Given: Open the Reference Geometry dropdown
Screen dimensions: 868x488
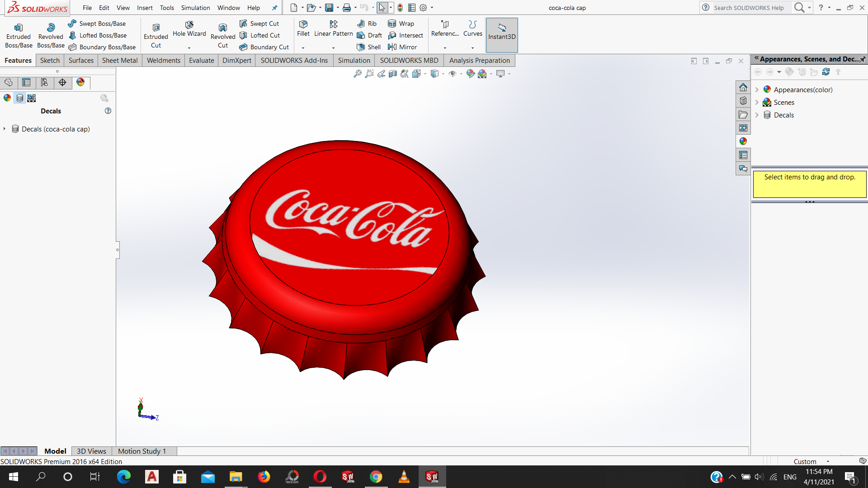Looking at the screenshot, I should pos(445,47).
